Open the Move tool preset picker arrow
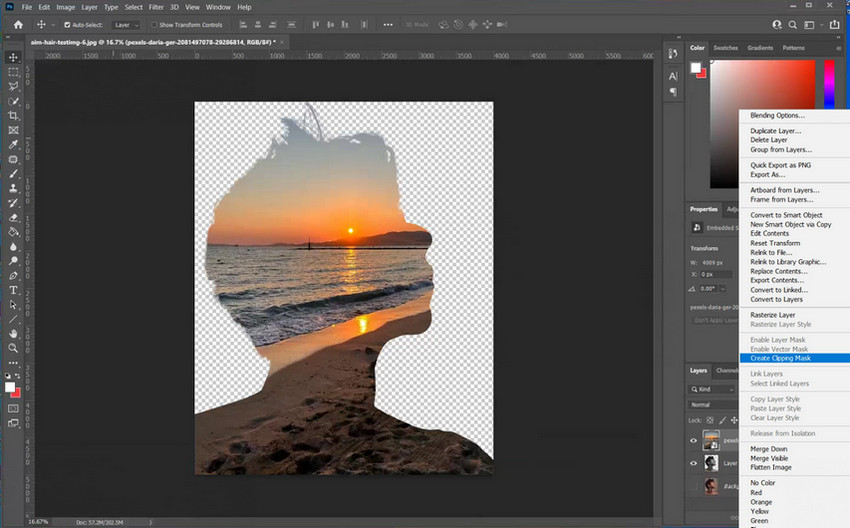The width and height of the screenshot is (850, 528). point(53,25)
